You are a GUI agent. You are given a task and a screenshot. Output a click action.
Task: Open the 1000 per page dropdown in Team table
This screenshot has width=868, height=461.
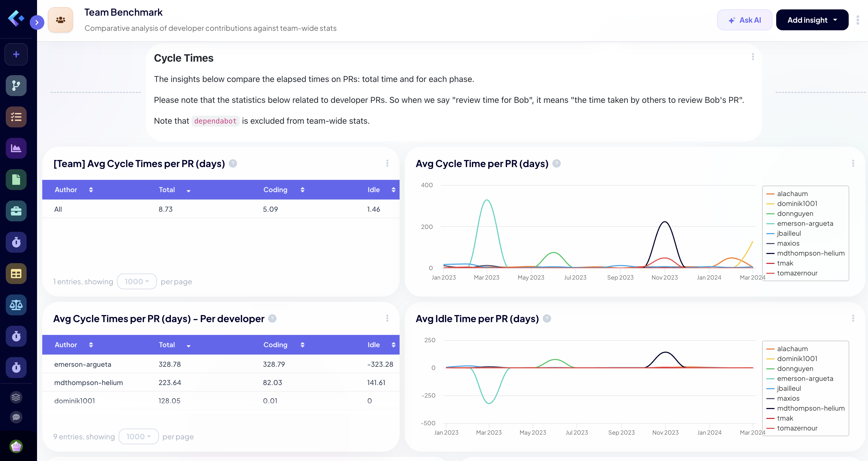[137, 282]
